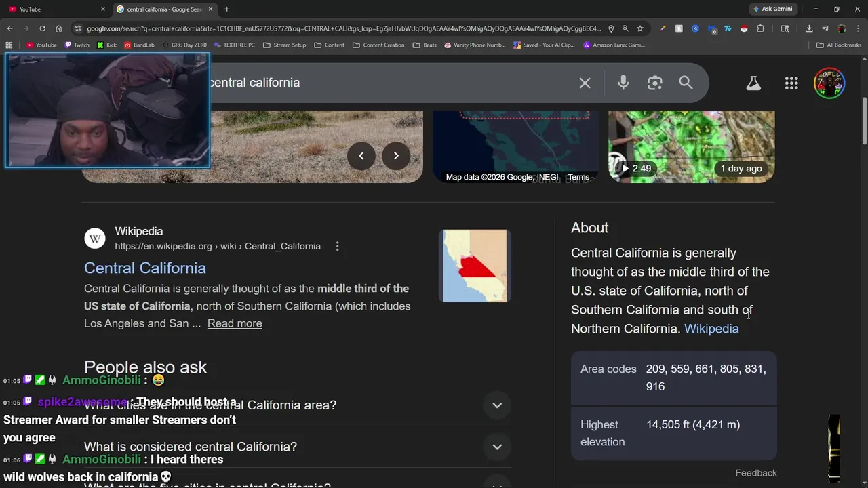Open the Wikipedia link in About panel
This screenshot has height=488, width=868.
711,329
